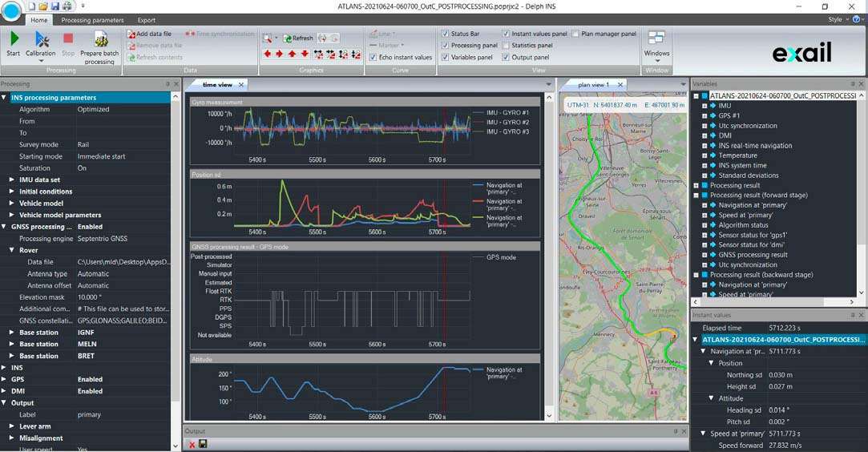Viewport: 868px width, 452px height.
Task: Expand the Vehicle model section
Action: 11,204
